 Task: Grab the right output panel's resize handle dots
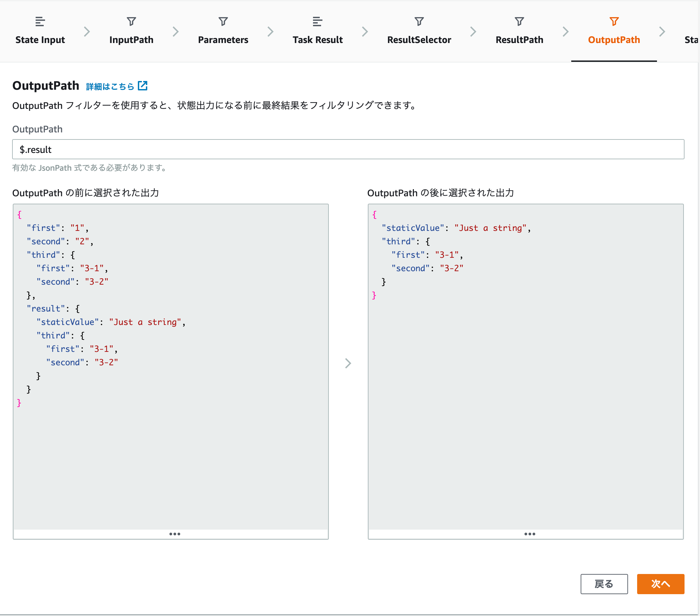click(530, 534)
